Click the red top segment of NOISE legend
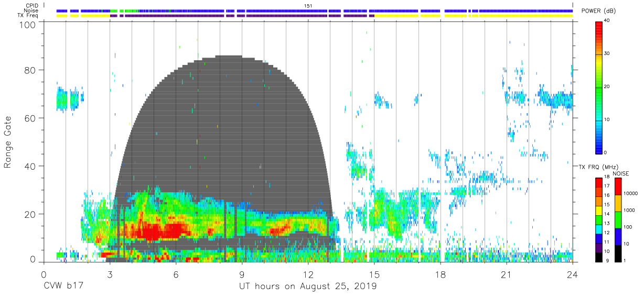Screen dimensions: 644x297 pyautogui.click(x=618, y=186)
